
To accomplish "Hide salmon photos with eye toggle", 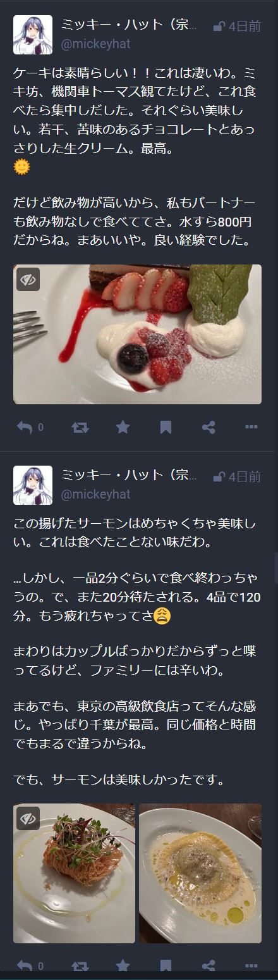I will tap(28, 818).
